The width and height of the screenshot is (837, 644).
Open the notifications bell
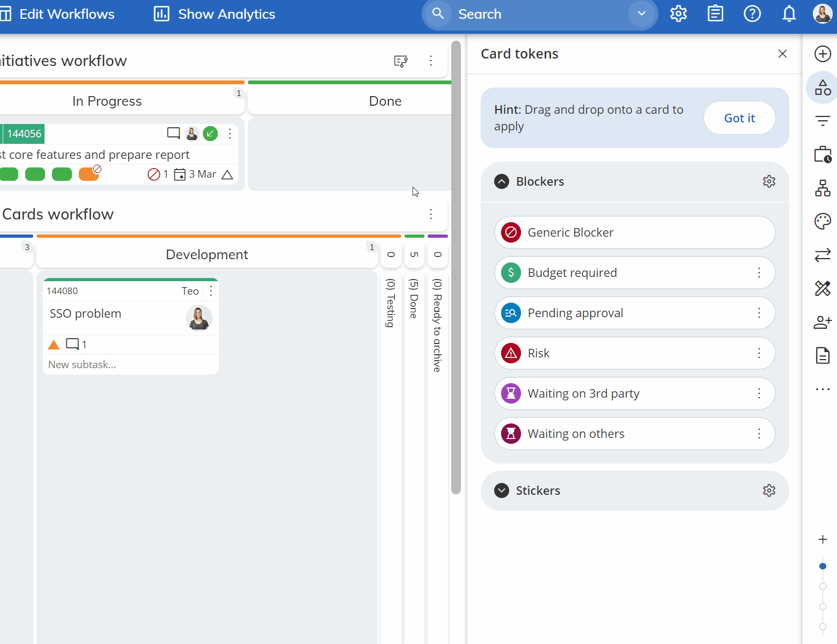click(x=789, y=14)
